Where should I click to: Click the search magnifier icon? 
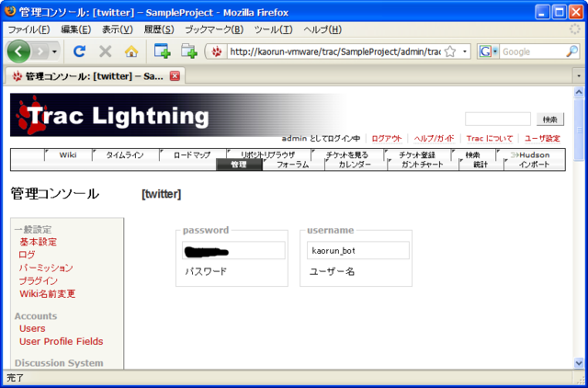click(571, 51)
